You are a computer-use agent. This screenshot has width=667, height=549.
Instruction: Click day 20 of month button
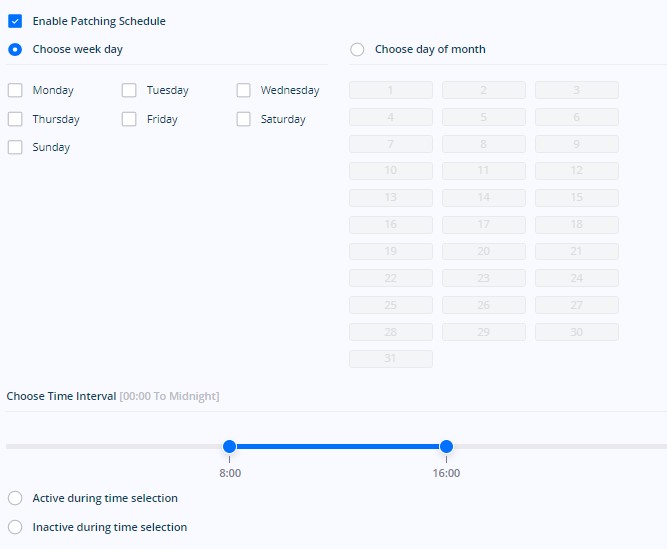(x=484, y=251)
